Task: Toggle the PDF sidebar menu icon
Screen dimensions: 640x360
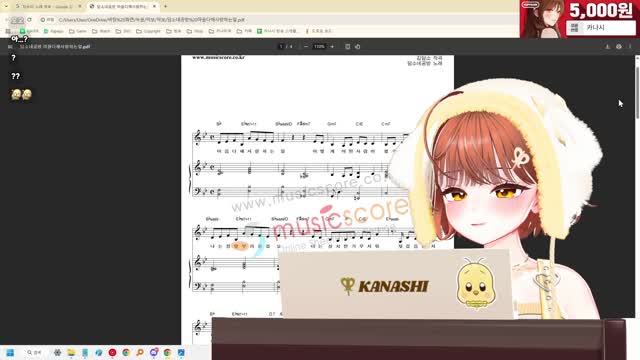Action: [10, 47]
